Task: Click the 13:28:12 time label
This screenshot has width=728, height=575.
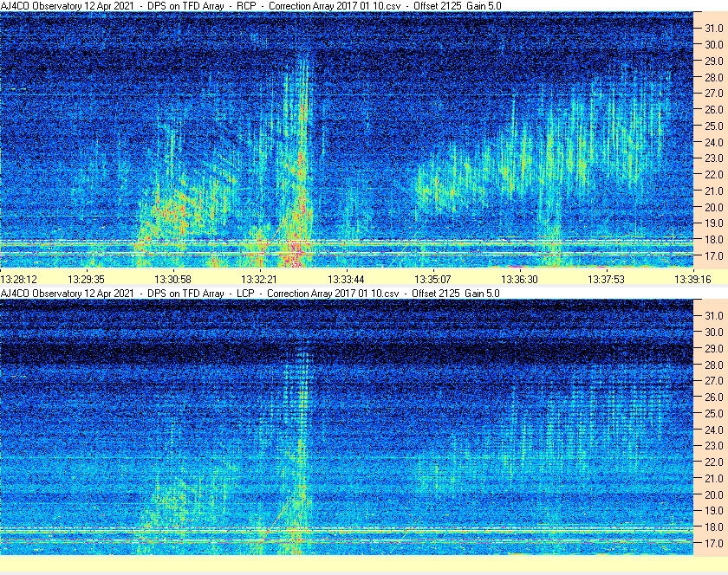Action: click(x=19, y=279)
